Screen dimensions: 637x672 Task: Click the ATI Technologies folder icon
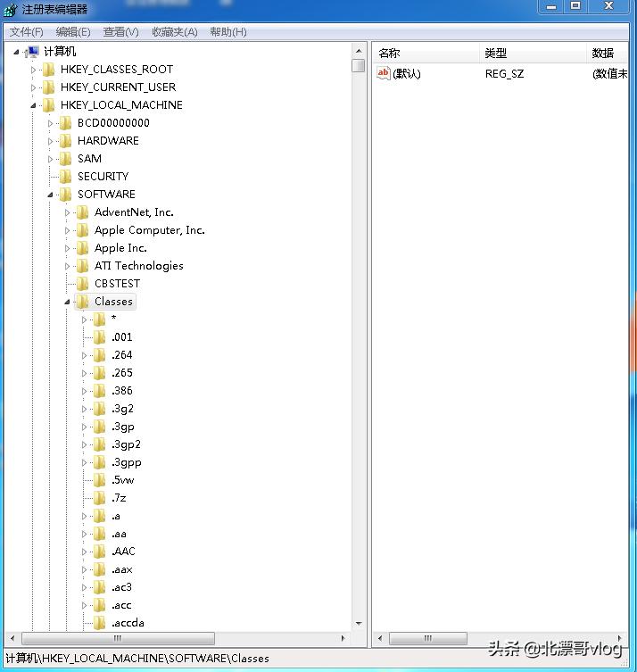coord(83,266)
